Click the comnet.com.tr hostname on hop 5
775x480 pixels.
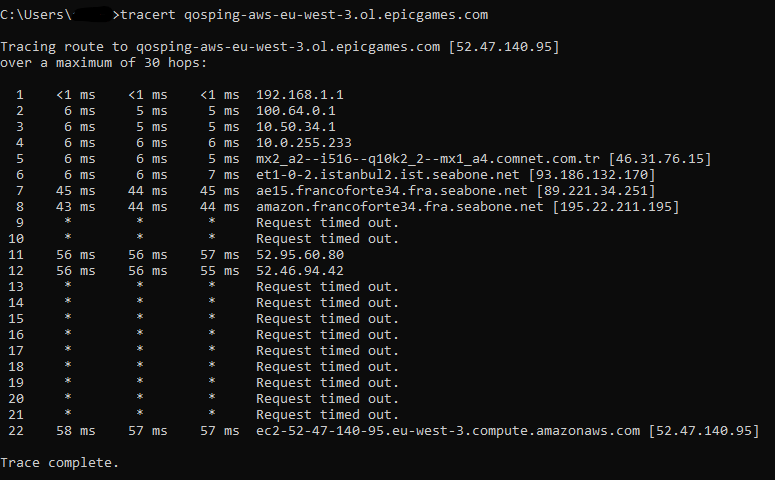(428, 159)
